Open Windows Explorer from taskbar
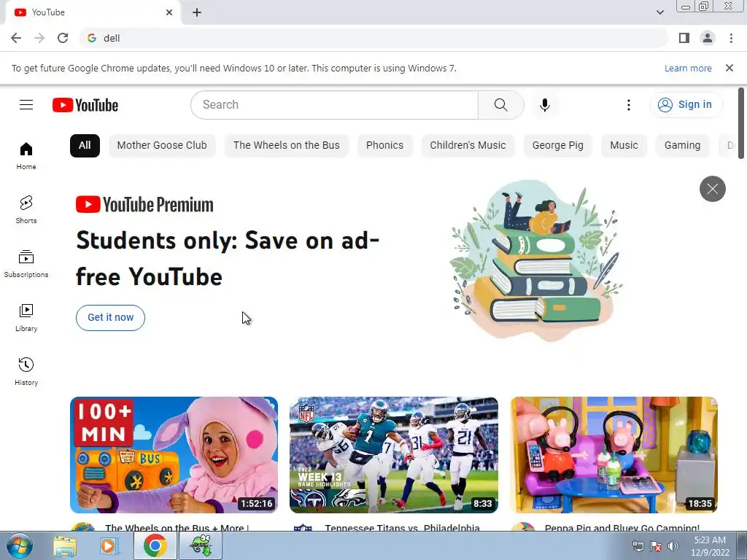The width and height of the screenshot is (747, 560). coord(65,546)
